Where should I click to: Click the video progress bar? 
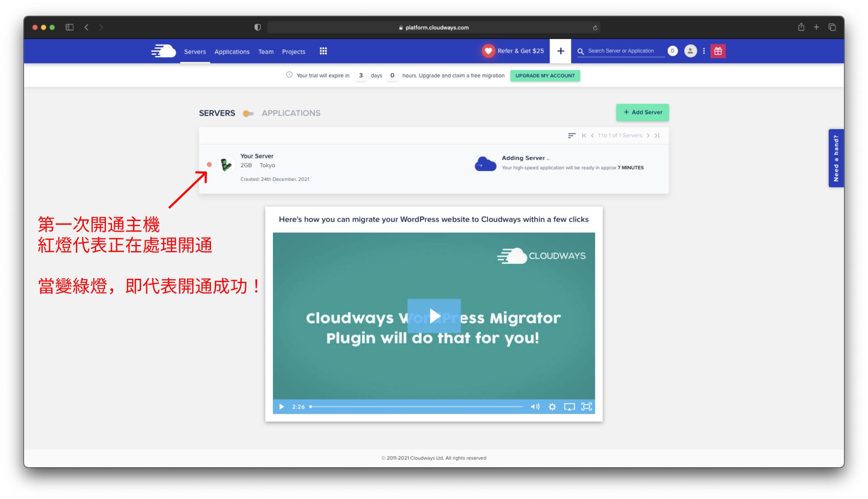(417, 406)
